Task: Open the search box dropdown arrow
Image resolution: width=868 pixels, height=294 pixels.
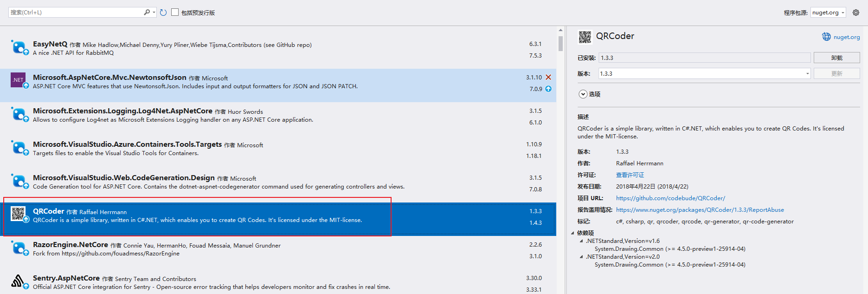Action: tap(154, 13)
